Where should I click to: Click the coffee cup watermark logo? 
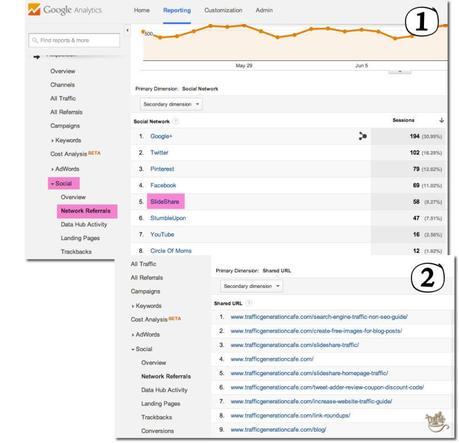pos(436,421)
